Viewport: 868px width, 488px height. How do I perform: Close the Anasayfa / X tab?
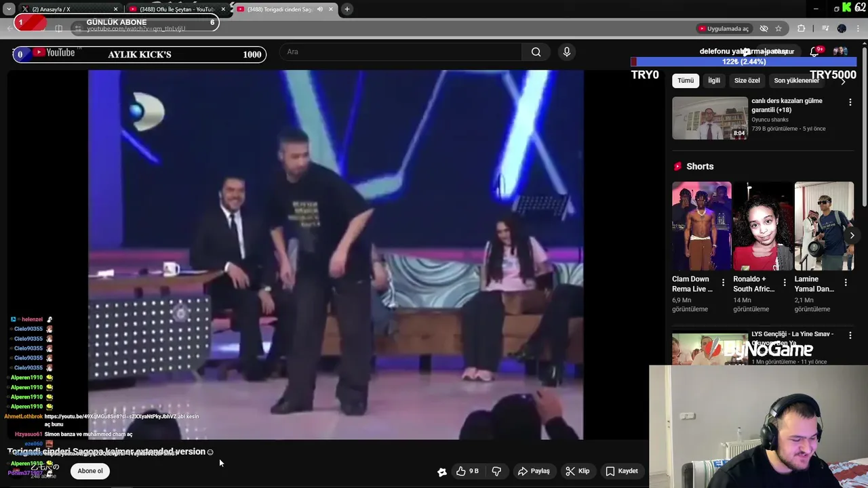click(x=115, y=9)
